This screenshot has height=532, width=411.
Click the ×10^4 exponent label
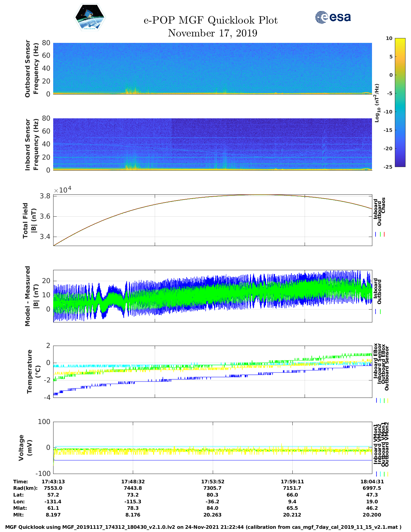[x=63, y=190]
